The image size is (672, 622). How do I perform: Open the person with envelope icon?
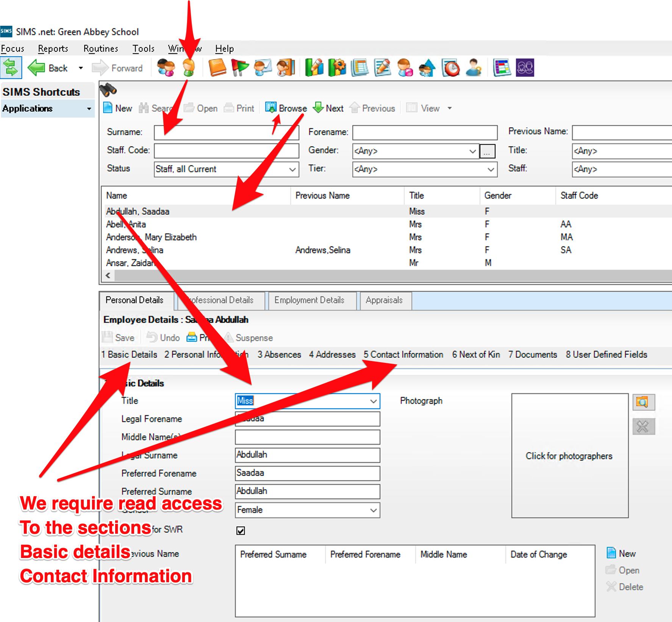point(263,68)
